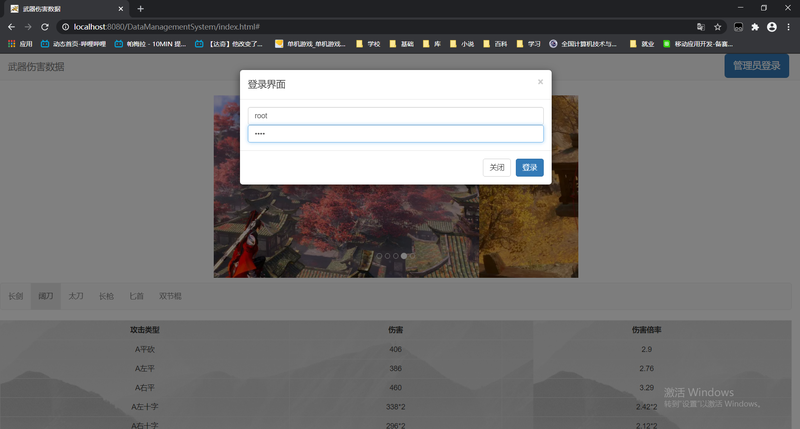The width and height of the screenshot is (800, 429).
Task: Click the A左十字 row label
Action: pos(145,407)
